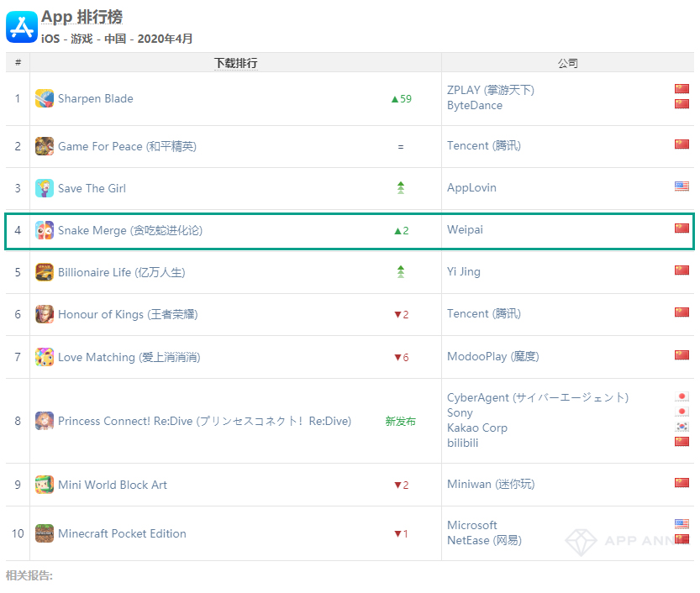
Task: Click the Mini World Block Art icon
Action: coord(45,485)
